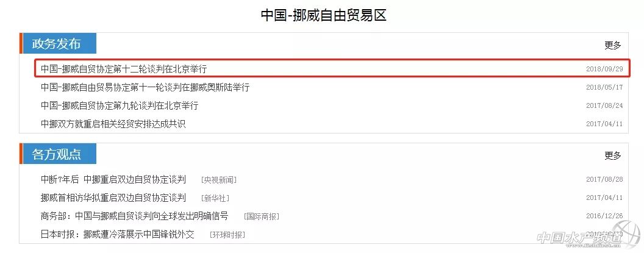Open the 商务部 article on 自贸谈判 signal
Screen dimensions: 644x253
(134, 216)
